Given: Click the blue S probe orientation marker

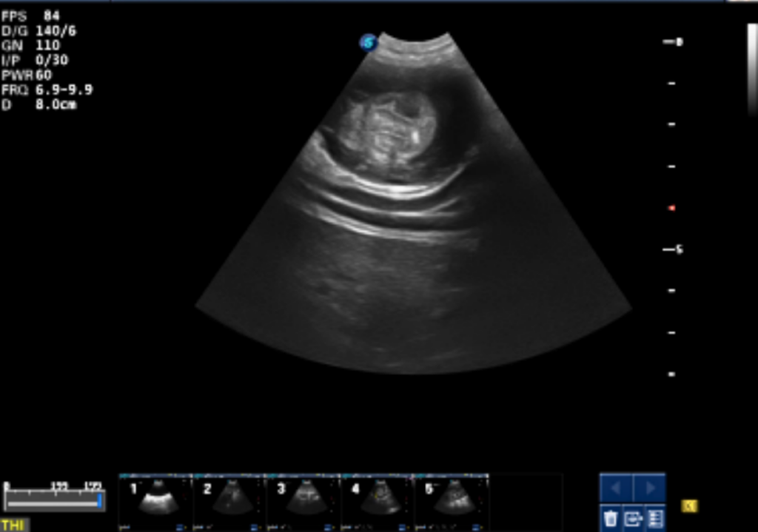Looking at the screenshot, I should coord(369,43).
